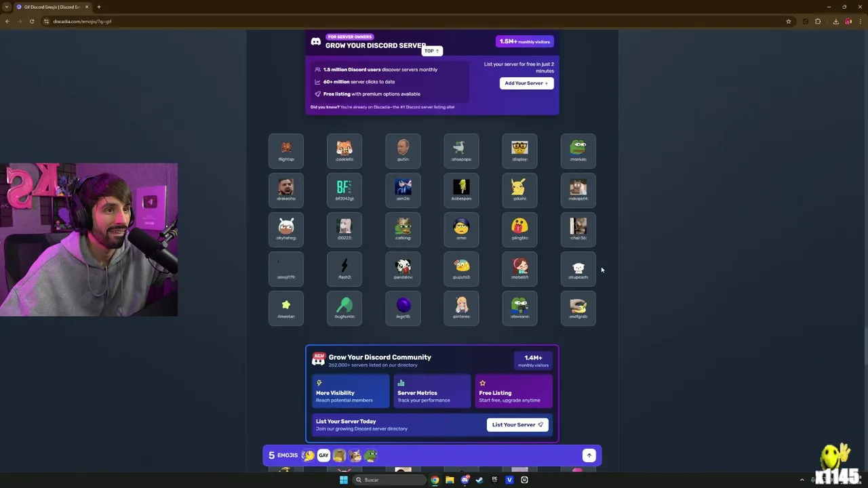Open a new browser tab
This screenshot has width=868, height=488.
point(99,7)
